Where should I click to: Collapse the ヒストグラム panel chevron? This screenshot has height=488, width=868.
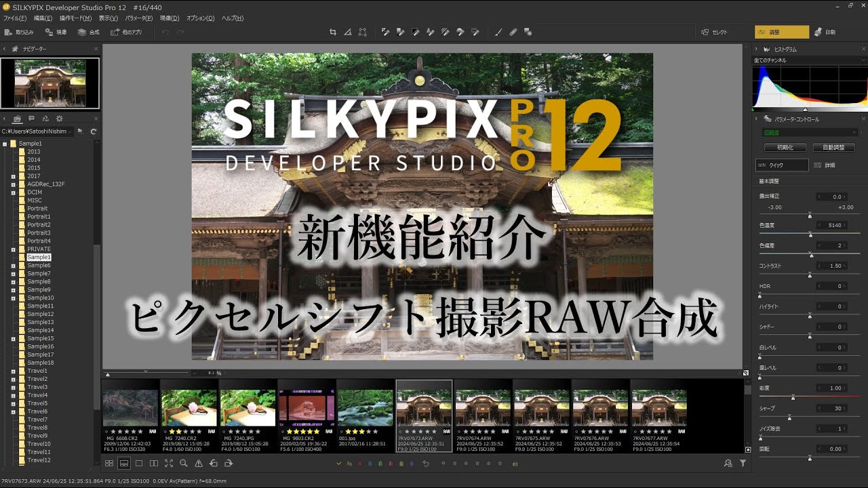coord(757,49)
